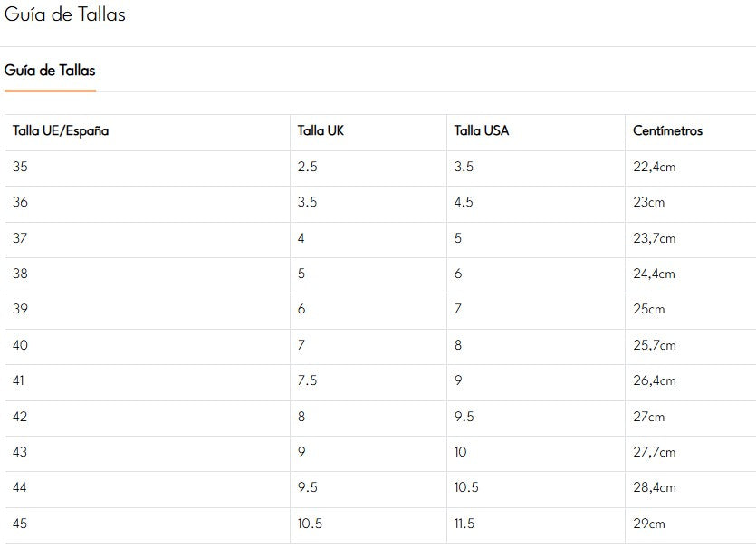
Task: Click the Guía de Tallas page heading
Action: click(x=64, y=14)
